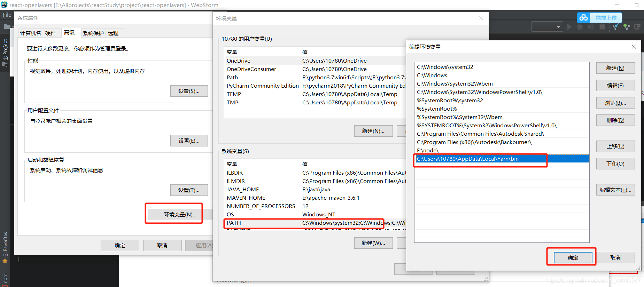Switch to the 系统保护 tab

coord(93,33)
